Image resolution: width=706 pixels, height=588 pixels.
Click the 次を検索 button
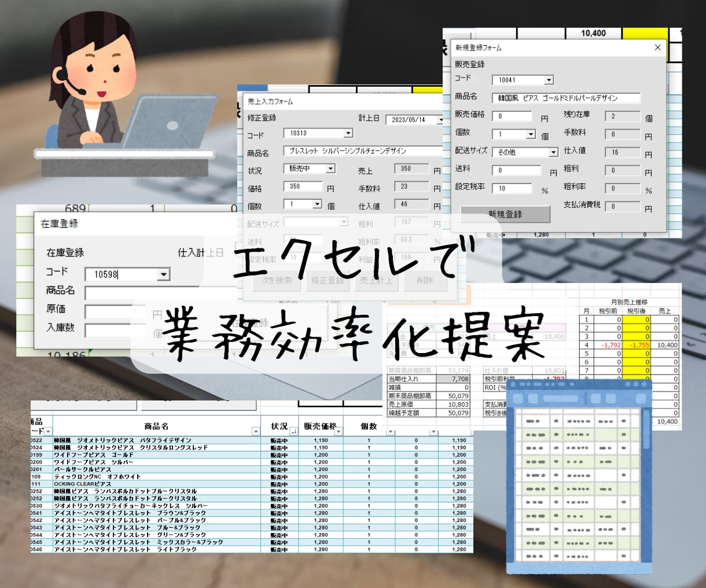click(277, 280)
